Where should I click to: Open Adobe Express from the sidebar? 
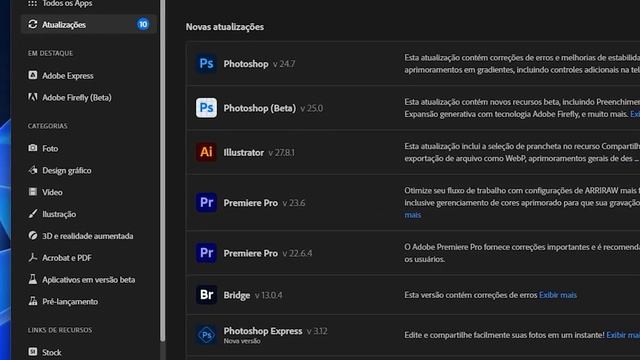tap(68, 76)
